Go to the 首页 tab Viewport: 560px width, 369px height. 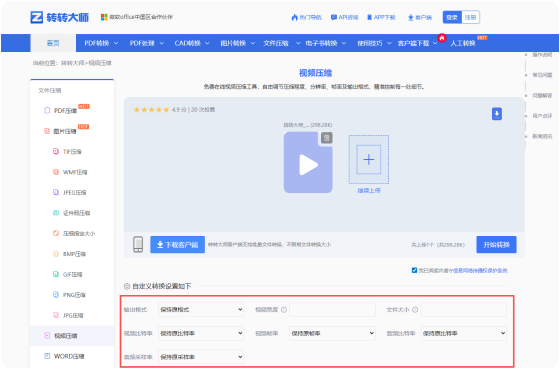tap(53, 43)
